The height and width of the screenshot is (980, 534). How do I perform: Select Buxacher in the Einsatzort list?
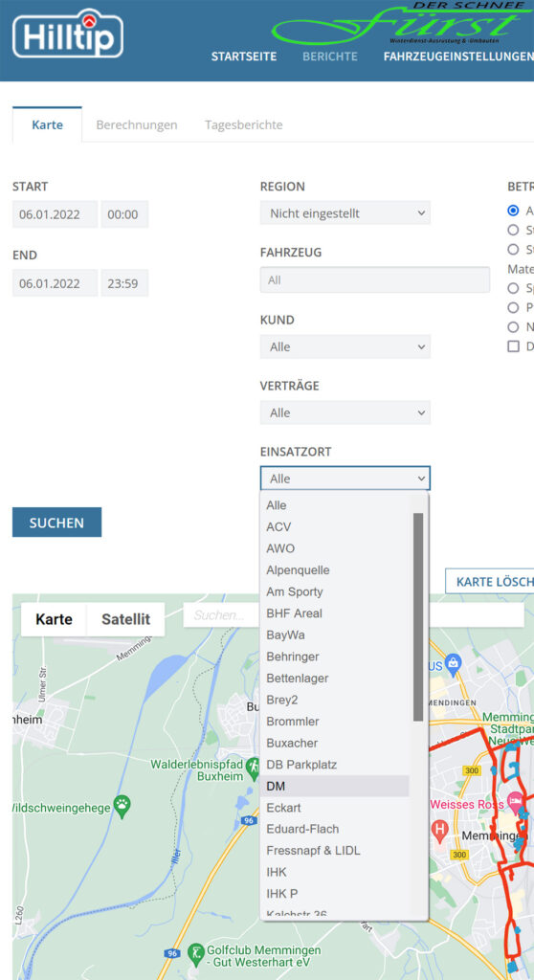coord(335,743)
